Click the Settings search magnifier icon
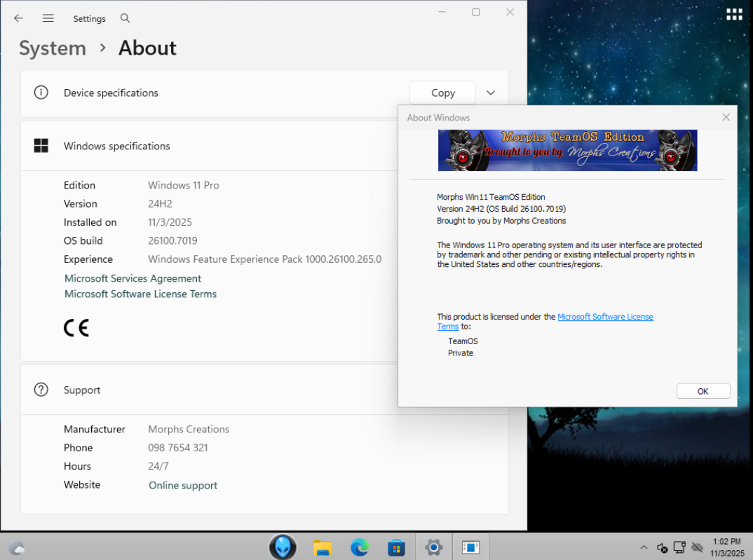Image resolution: width=753 pixels, height=560 pixels. click(125, 18)
